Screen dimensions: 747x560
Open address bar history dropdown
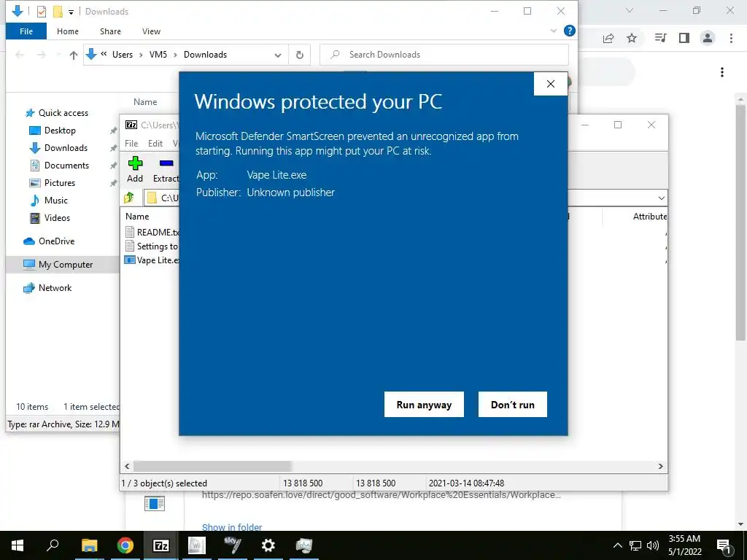point(278,55)
